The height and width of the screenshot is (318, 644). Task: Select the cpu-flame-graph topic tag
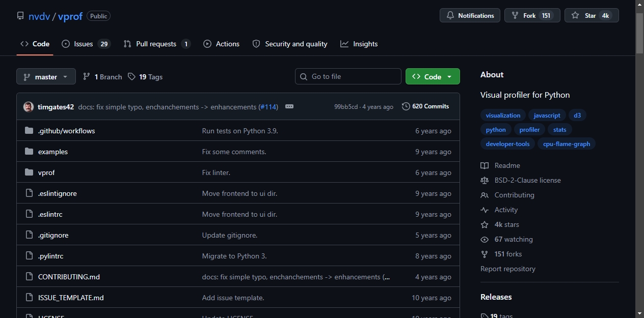567,144
